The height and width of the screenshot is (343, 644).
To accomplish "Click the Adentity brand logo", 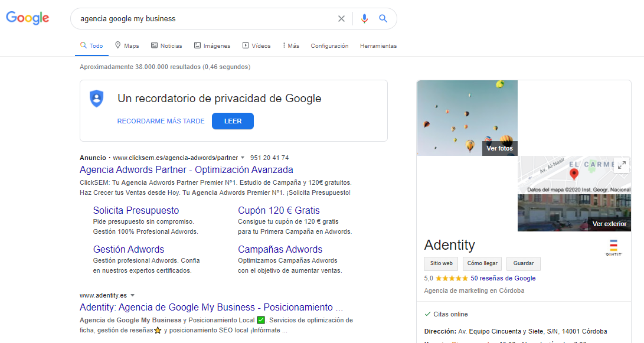I will [614, 247].
